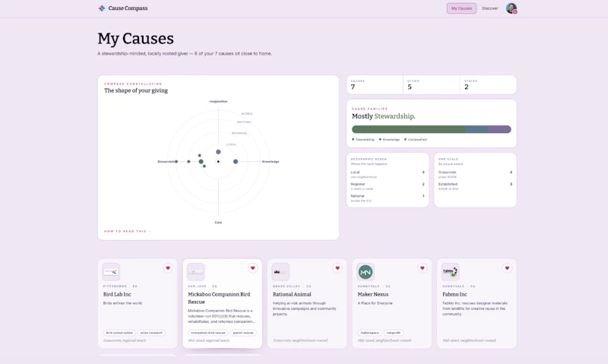Select the Grassroots row in Org Scale
608x364 pixels.
click(x=475, y=174)
